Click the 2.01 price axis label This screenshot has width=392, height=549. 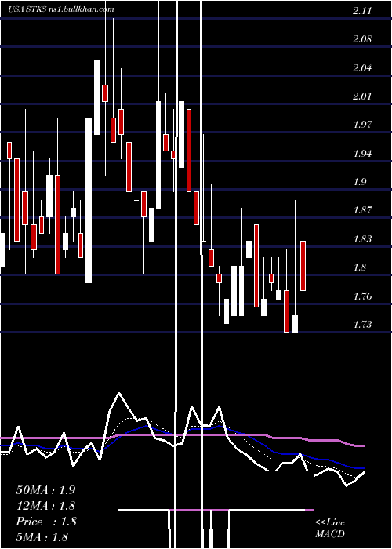(x=362, y=96)
